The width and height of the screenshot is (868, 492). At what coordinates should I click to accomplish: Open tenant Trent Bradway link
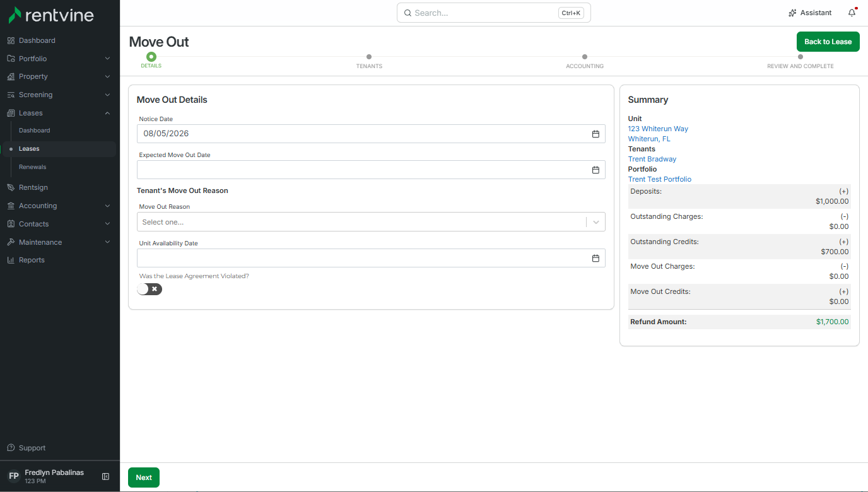click(x=652, y=159)
